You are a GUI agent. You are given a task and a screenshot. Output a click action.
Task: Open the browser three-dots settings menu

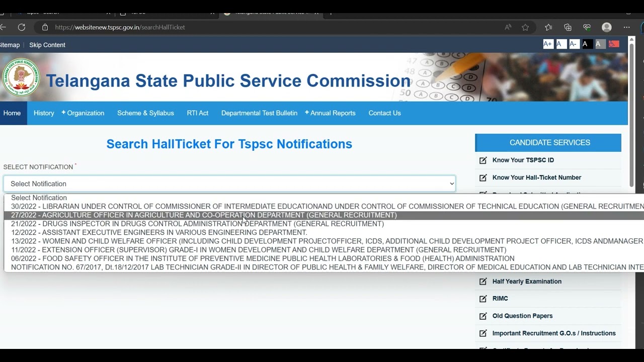pos(626,27)
